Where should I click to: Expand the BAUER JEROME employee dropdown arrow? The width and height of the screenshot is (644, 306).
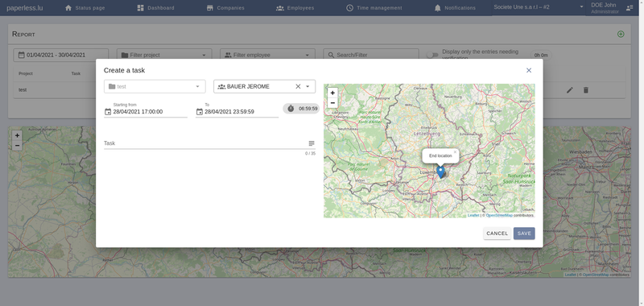(308, 86)
